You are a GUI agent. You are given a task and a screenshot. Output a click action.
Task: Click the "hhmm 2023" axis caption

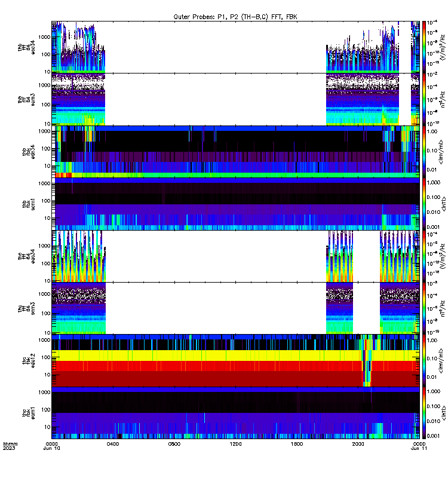[10, 446]
